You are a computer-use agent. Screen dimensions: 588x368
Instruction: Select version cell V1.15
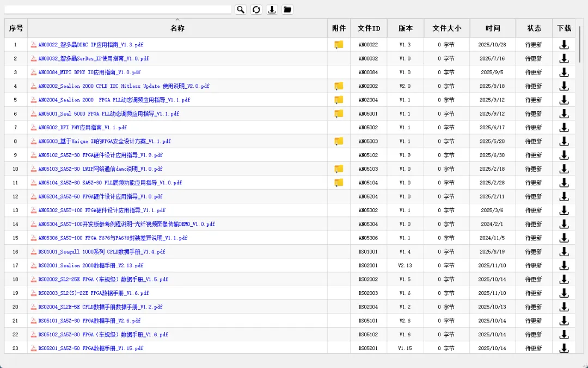pos(405,348)
